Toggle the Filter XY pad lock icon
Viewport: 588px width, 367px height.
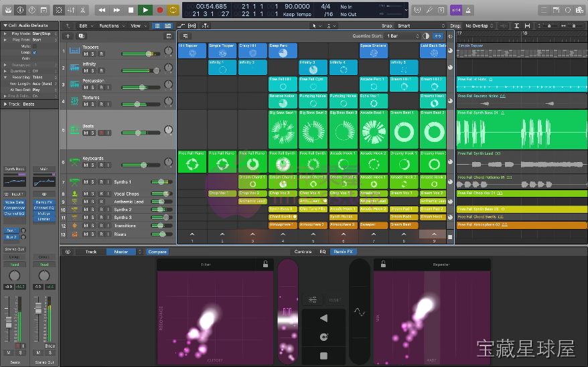(x=265, y=265)
